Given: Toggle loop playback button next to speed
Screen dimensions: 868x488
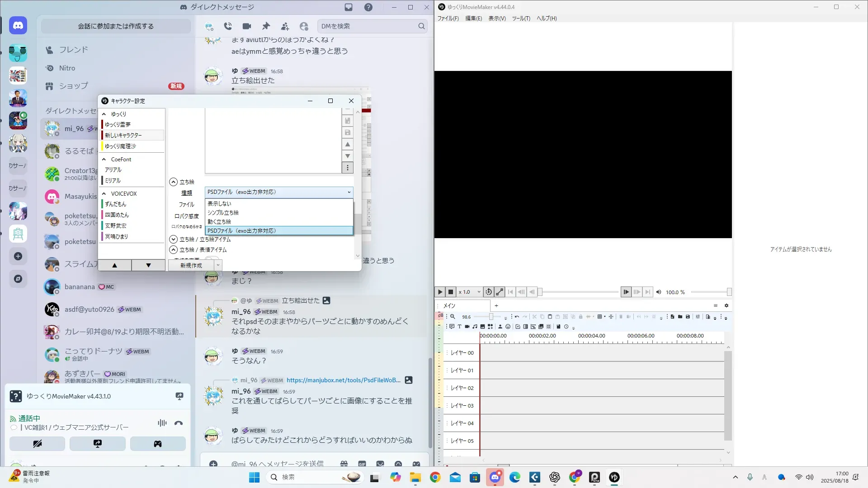Looking at the screenshot, I should click(488, 292).
